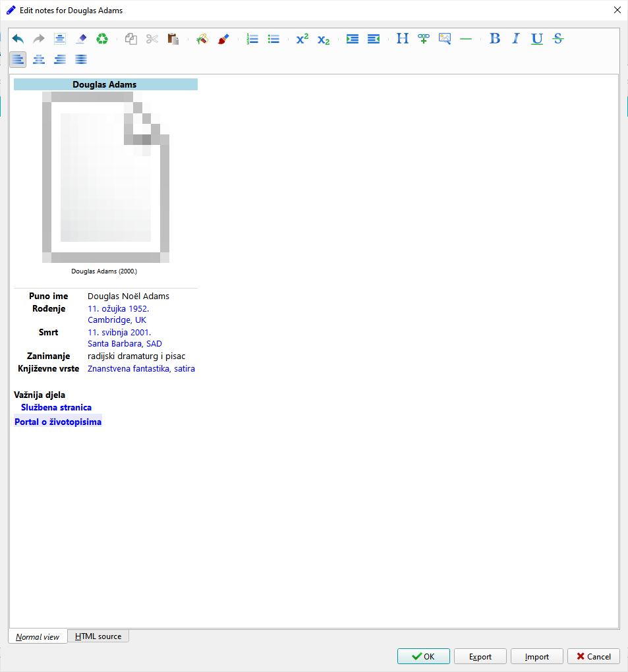
Task: Click the Redo arrow icon
Action: click(39, 39)
